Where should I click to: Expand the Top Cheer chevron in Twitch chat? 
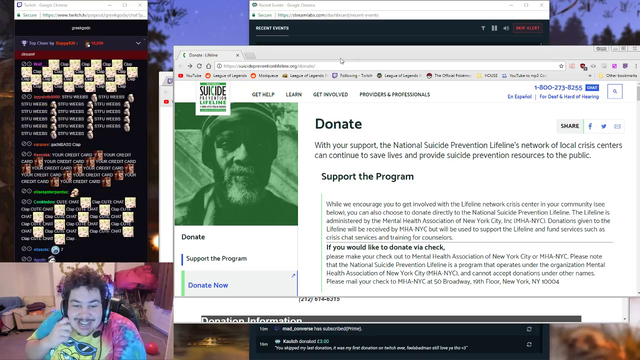tap(138, 43)
